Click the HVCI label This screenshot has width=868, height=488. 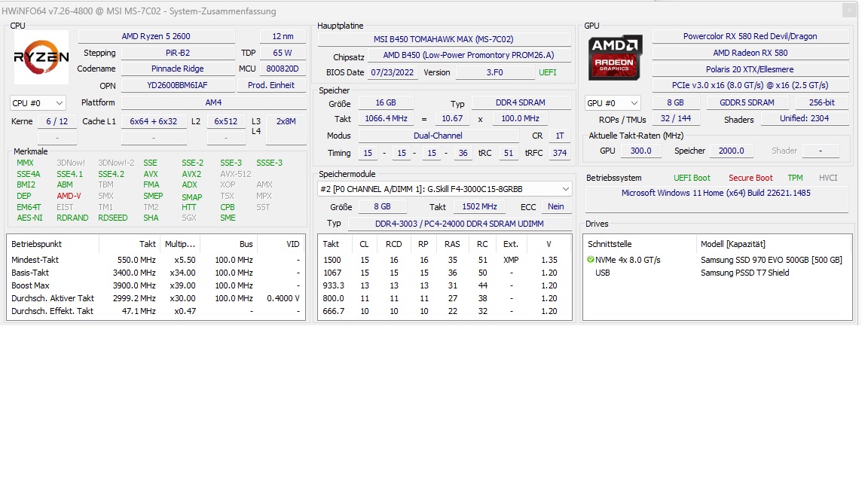pos(828,178)
